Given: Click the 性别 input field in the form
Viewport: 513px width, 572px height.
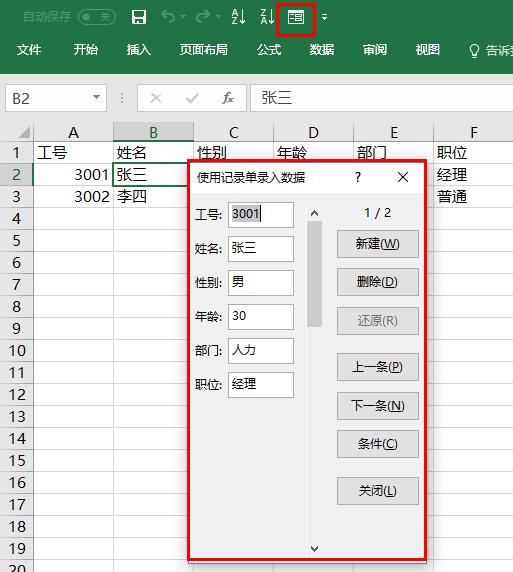Looking at the screenshot, I should [261, 283].
